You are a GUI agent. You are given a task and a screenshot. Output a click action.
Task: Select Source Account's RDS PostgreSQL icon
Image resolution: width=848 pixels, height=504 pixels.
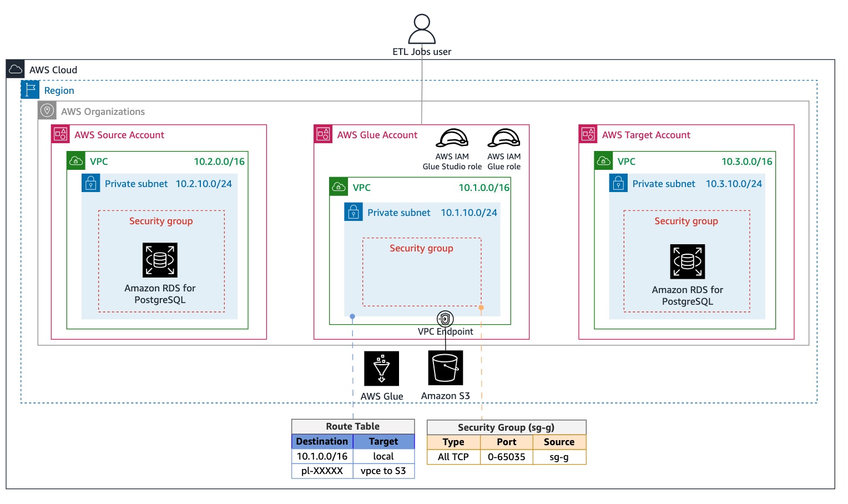pyautogui.click(x=160, y=260)
